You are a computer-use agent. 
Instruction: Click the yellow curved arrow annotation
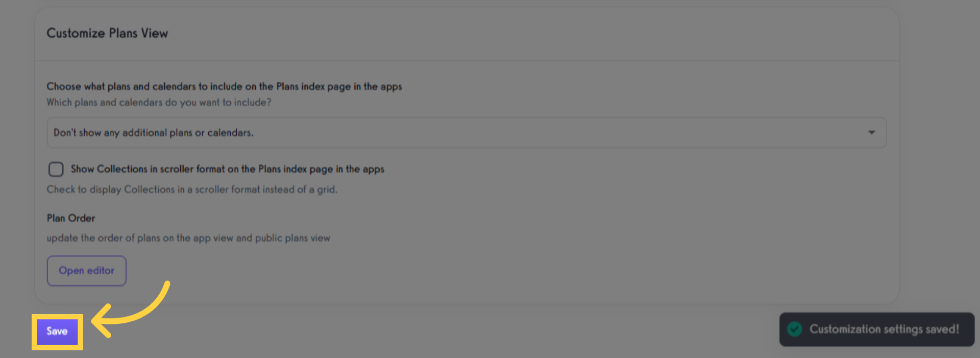pyautogui.click(x=131, y=309)
